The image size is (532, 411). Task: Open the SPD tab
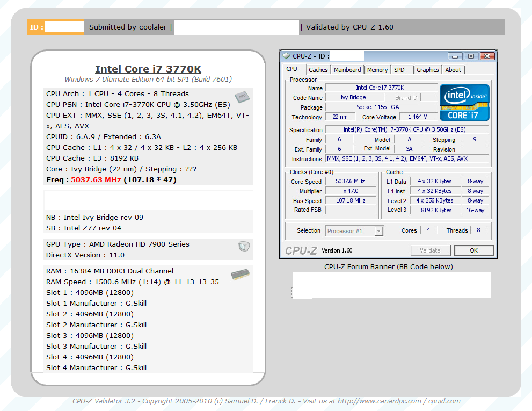399,70
